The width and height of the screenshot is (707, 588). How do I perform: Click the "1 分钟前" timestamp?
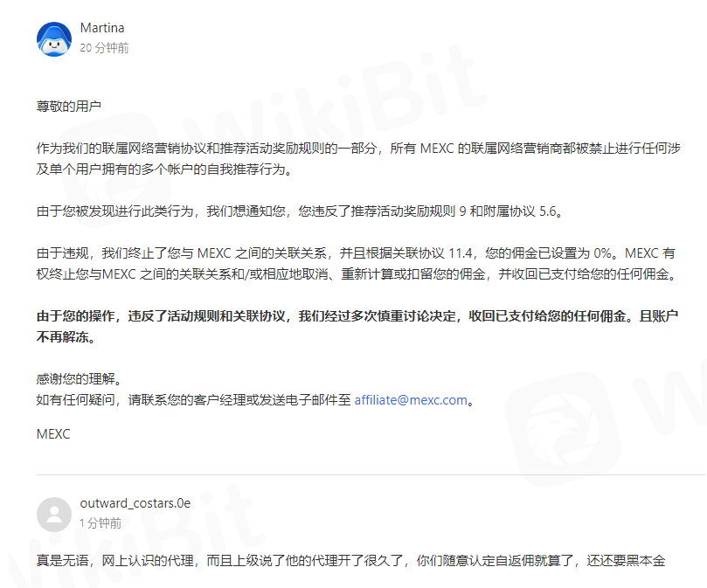101,523
